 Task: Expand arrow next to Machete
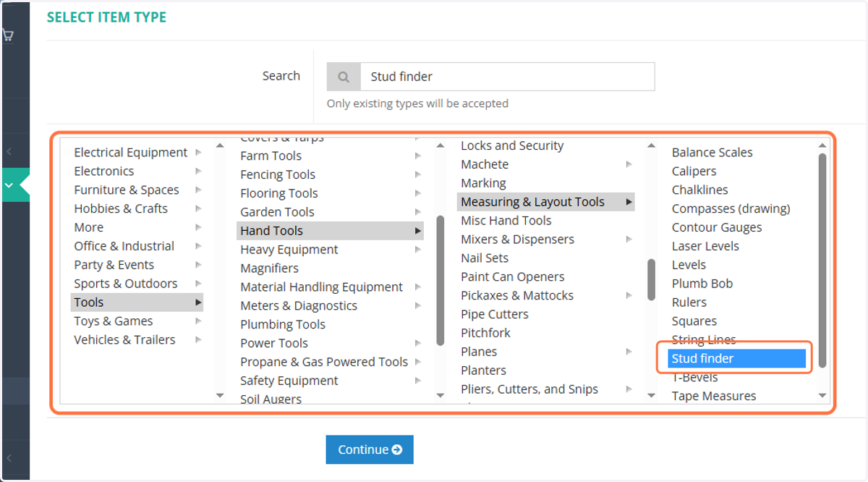(629, 165)
